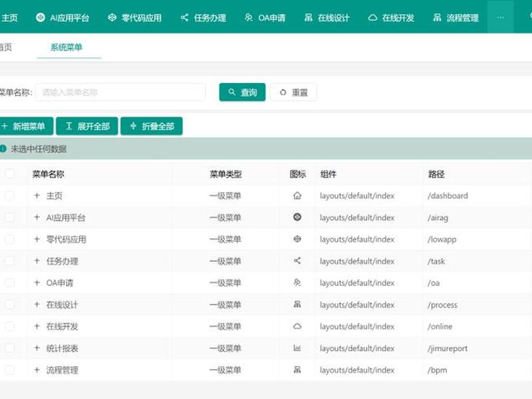Expand the 零代码应用 menu row
Viewport: 532px width, 399px height.
[37, 239]
